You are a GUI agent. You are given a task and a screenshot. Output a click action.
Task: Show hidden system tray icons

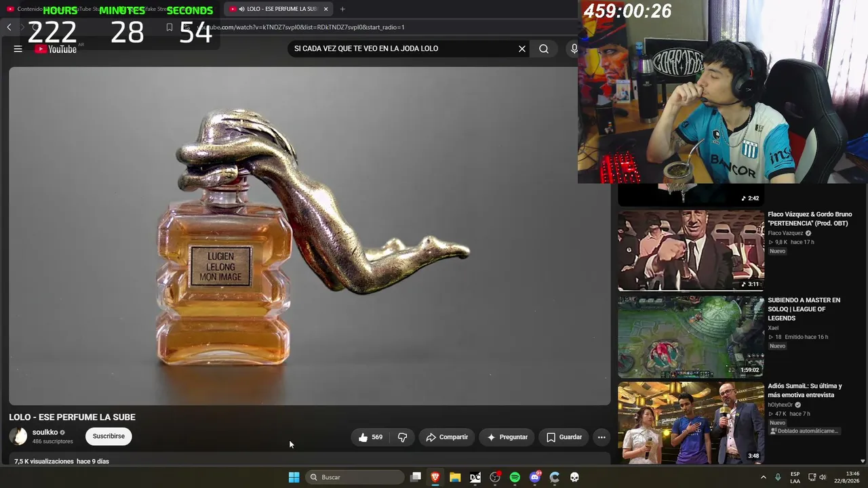click(x=763, y=477)
